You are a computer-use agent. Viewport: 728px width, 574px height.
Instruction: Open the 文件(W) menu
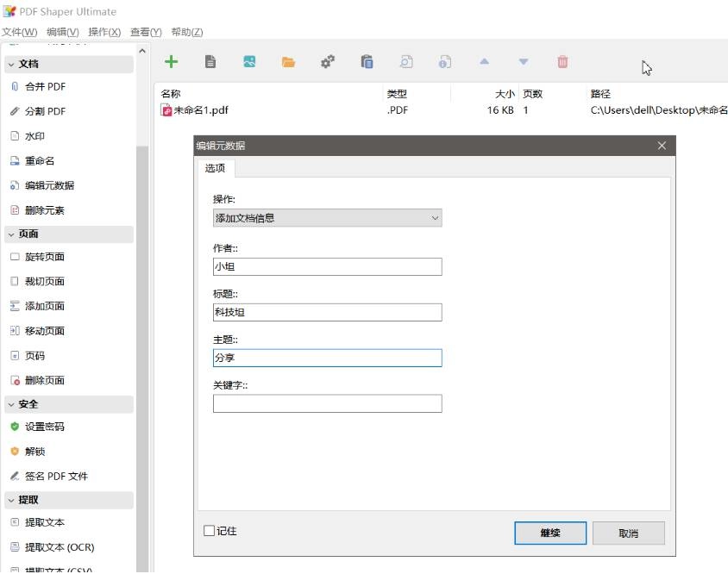coord(20,32)
